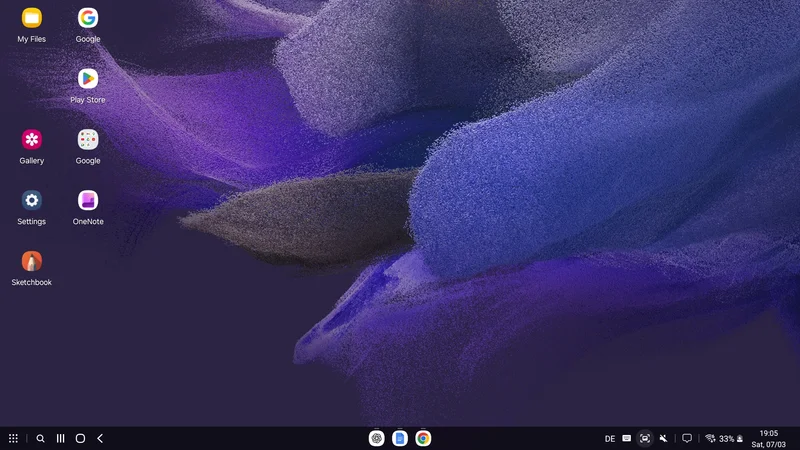The height and width of the screenshot is (450, 800).
Task: Open the white spiral app in the taskbar
Action: pos(376,438)
